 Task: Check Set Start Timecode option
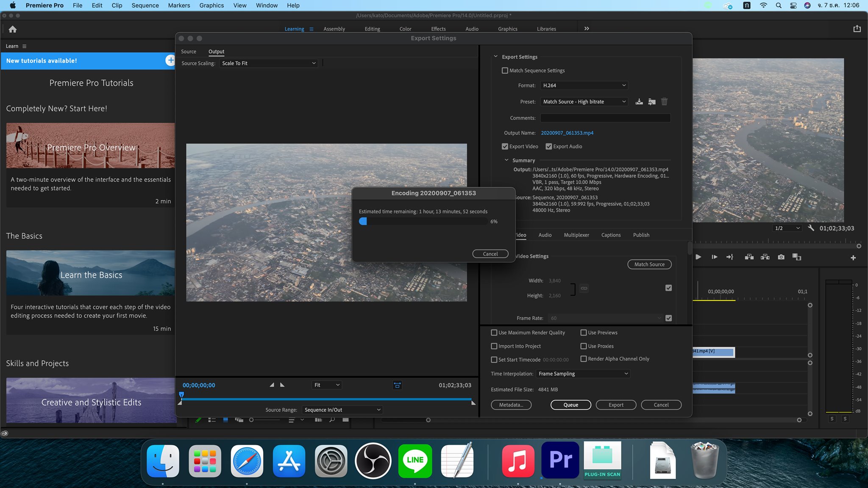(494, 360)
